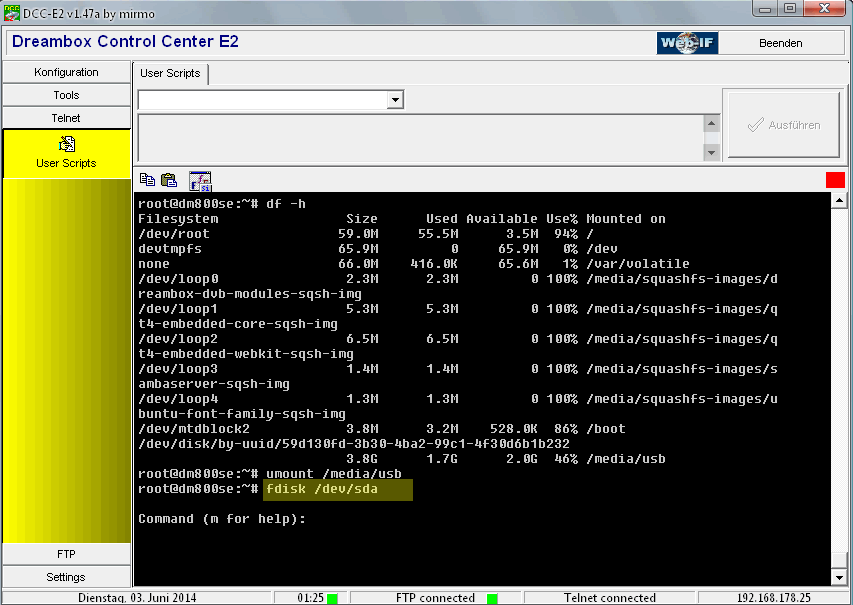Click the terminal scrollbar down arrow
Image resolution: width=853 pixels, height=605 pixels.
coord(839,577)
